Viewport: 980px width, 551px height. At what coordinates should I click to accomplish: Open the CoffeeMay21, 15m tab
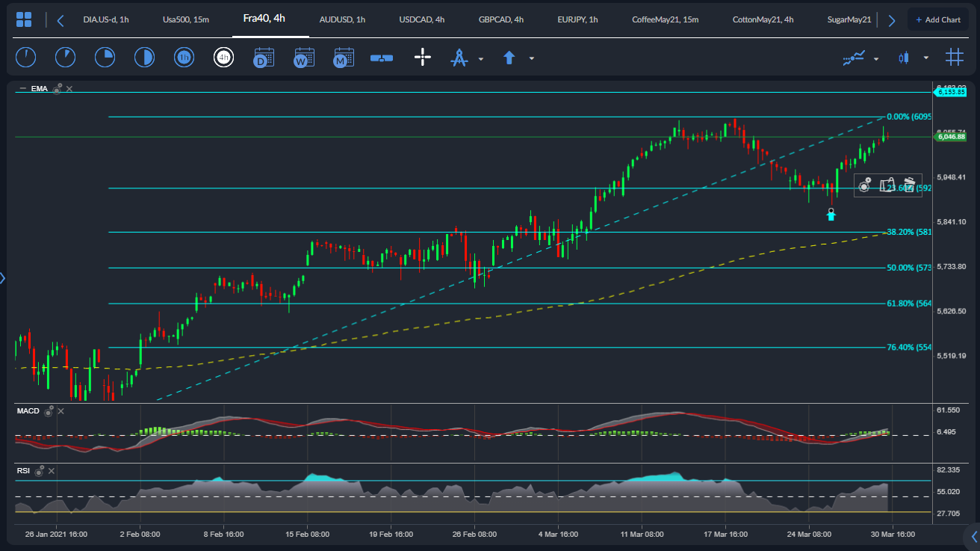[x=665, y=19]
